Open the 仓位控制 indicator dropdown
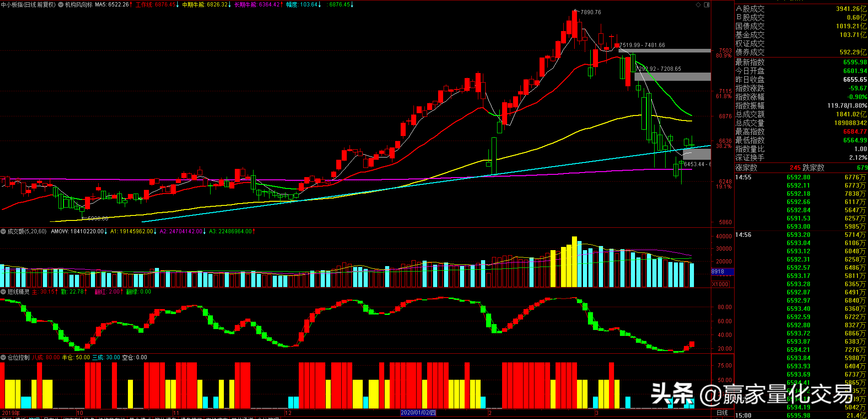This screenshot has width=868, height=419. pos(4,357)
